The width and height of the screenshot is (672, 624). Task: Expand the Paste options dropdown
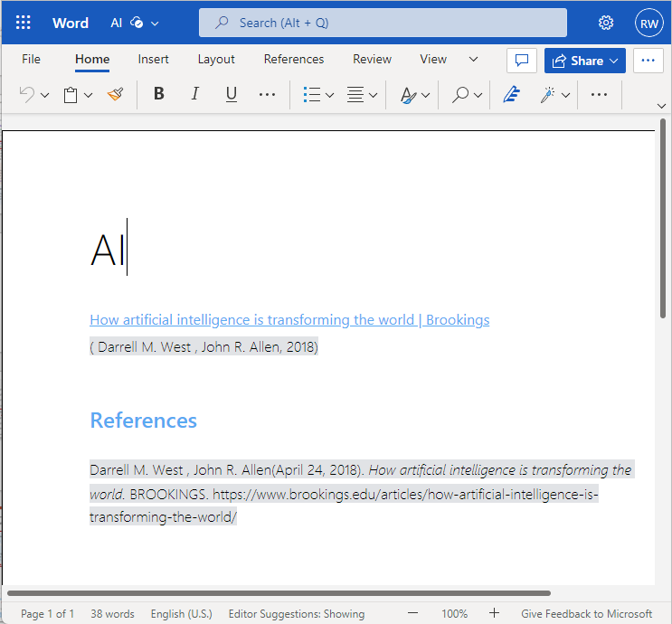click(x=89, y=95)
